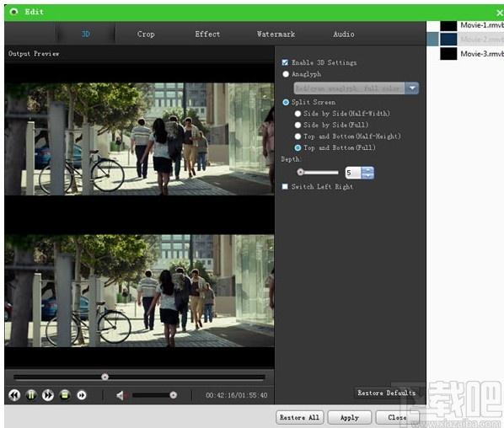Click the Output Preview label
Image resolution: width=504 pixels, height=428 pixels.
pyautogui.click(x=34, y=54)
